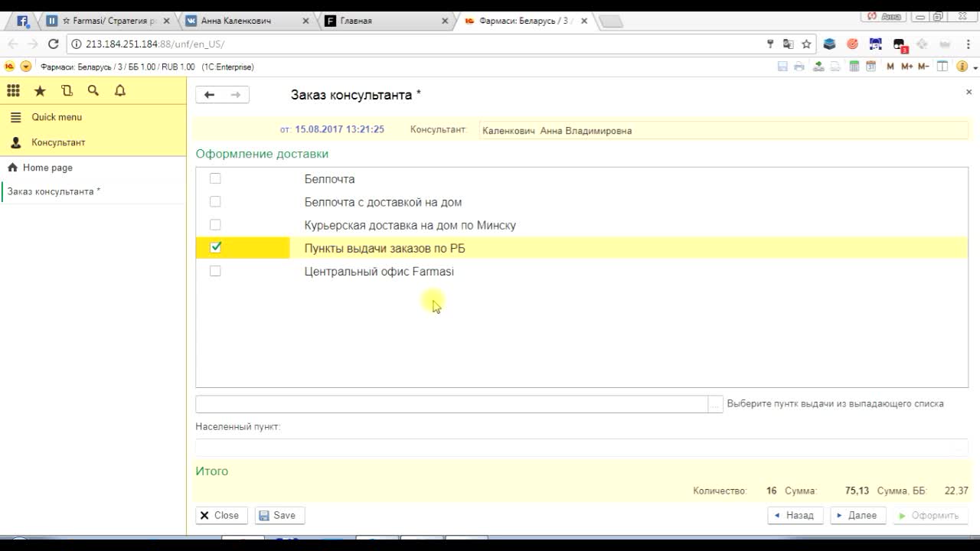The image size is (980, 551).
Task: Click the Google Translate icon in the address bar
Action: click(788, 44)
